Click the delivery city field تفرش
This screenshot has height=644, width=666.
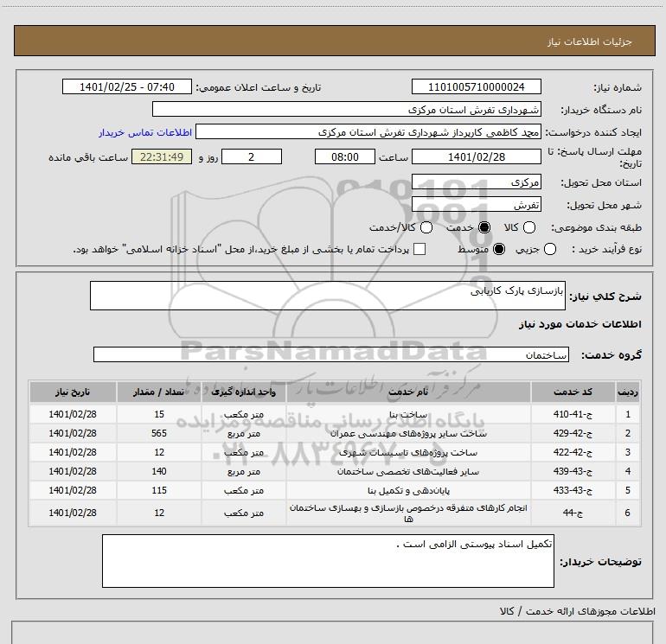click(x=476, y=205)
